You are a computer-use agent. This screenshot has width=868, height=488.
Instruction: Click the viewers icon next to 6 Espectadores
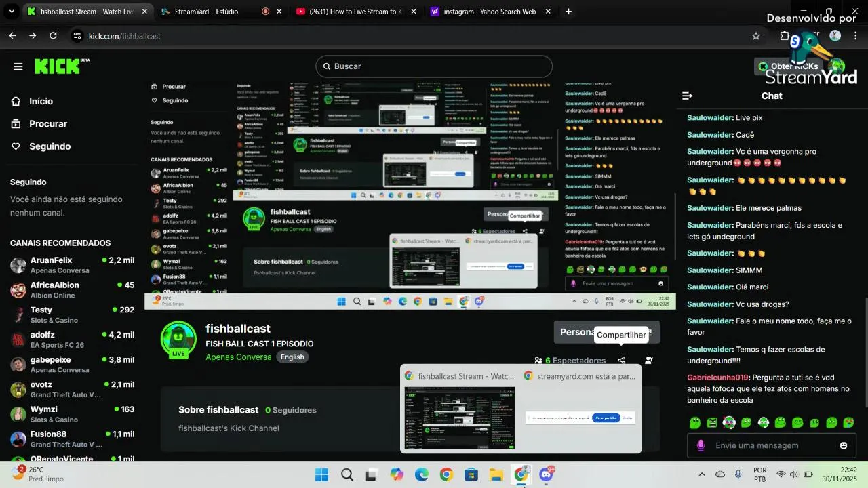(x=538, y=361)
